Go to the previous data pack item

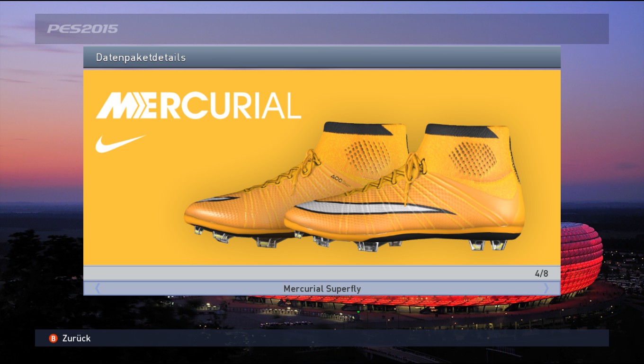pyautogui.click(x=98, y=288)
